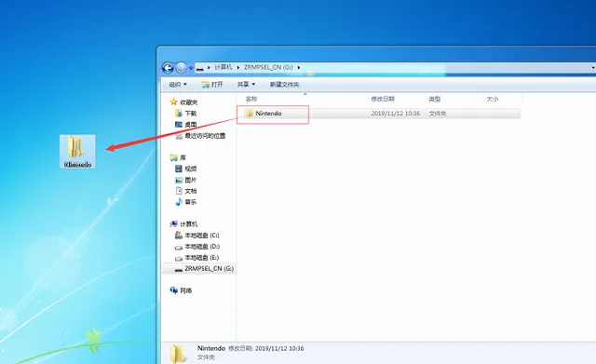Click the 修改日期 value in the details pane
The width and height of the screenshot is (596, 364).
pyautogui.click(x=279, y=348)
